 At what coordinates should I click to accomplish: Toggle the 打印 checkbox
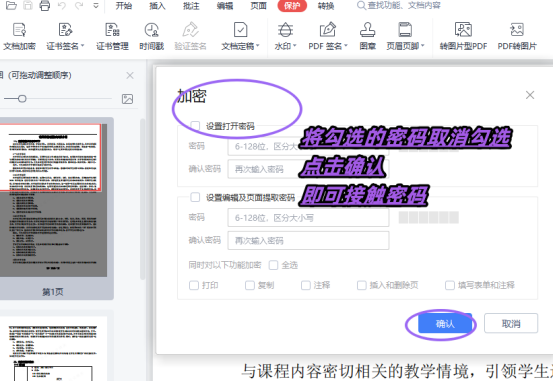tap(194, 285)
